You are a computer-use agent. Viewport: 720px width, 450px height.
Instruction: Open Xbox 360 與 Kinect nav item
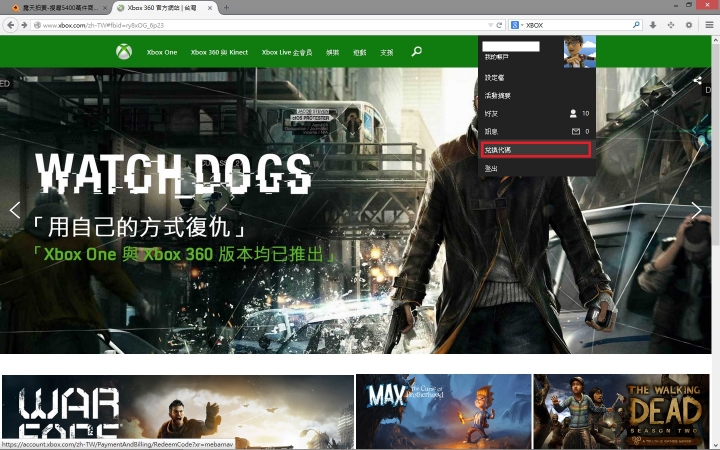[219, 52]
